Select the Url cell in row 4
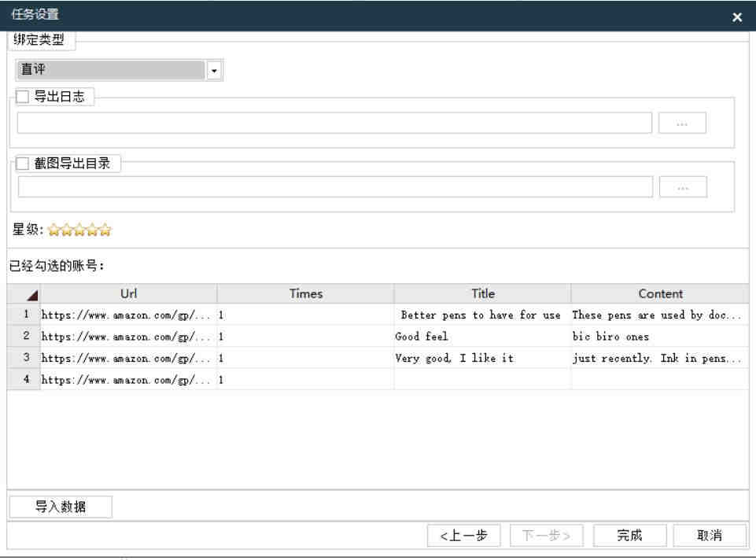756x560 pixels. point(128,380)
